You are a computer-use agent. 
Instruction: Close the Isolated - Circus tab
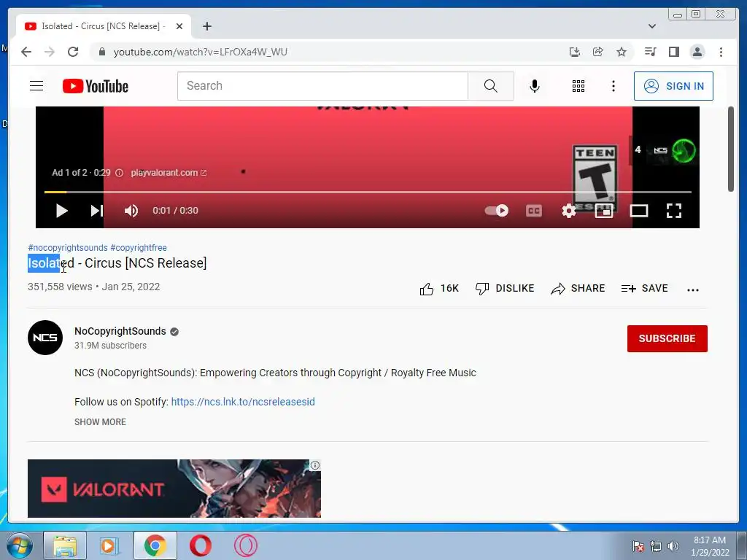coord(179,26)
